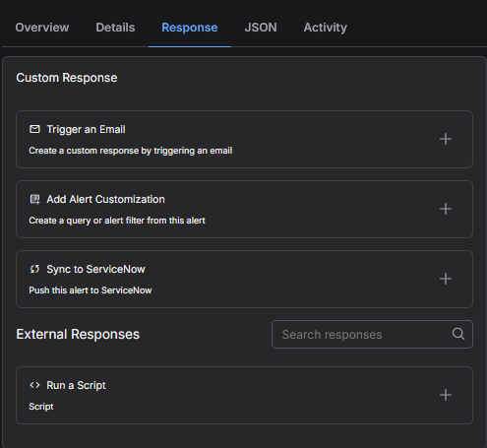Select the Add Alert Customization title

click(x=105, y=199)
